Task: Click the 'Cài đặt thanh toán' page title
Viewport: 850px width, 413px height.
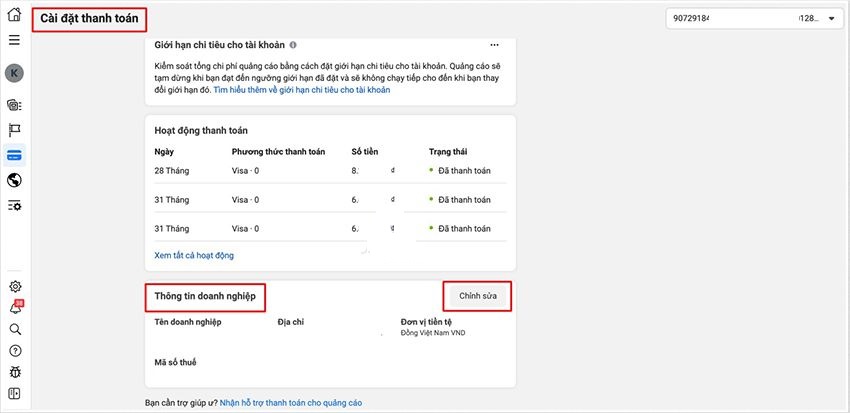Action: (x=89, y=18)
